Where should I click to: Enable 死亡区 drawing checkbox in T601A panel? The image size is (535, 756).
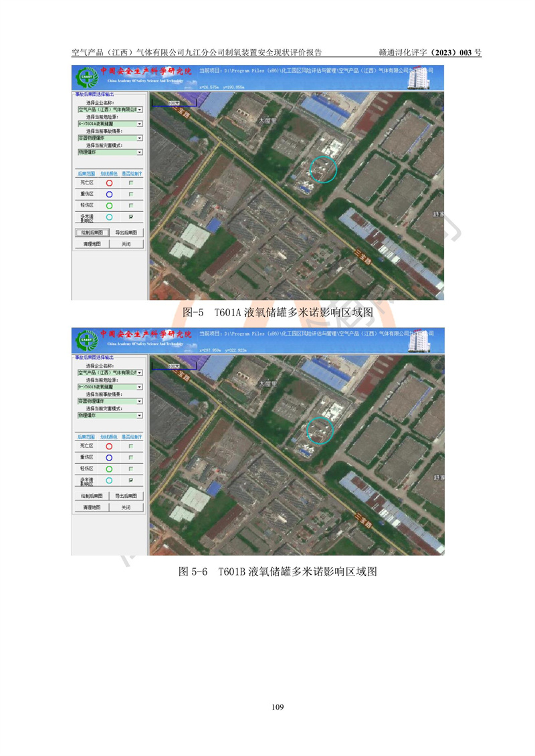point(131,182)
